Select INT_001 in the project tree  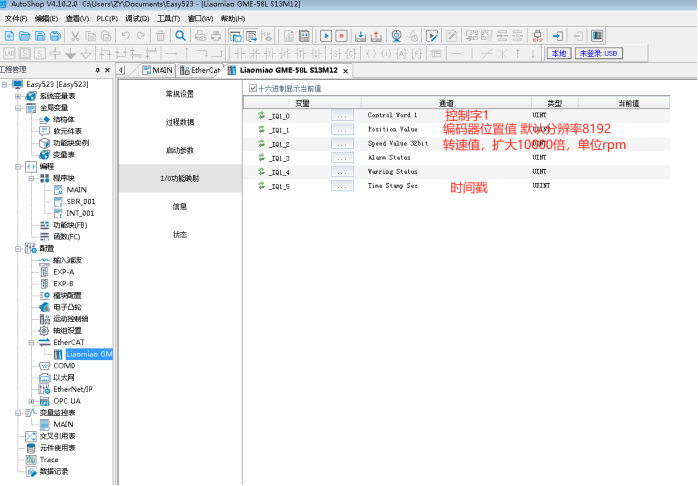pyautogui.click(x=80, y=213)
